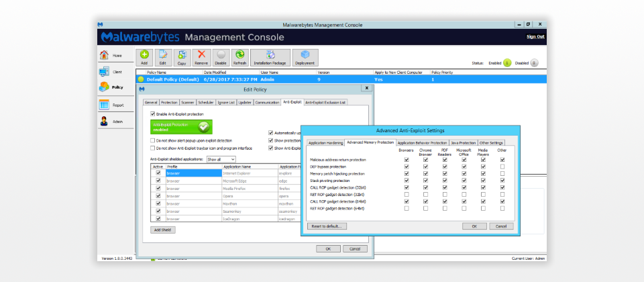This screenshot has height=282, width=644.
Task: Open the Ignore List tab
Action: 226,102
